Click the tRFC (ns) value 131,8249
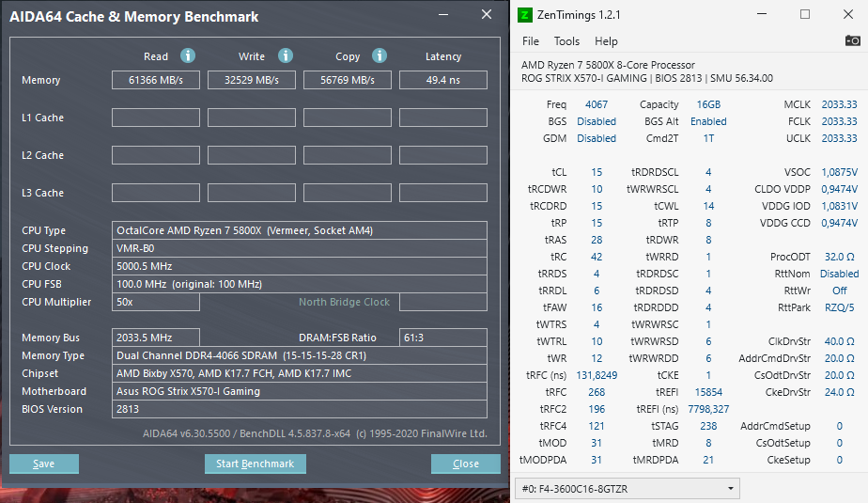The width and height of the screenshot is (868, 503). coord(597,375)
